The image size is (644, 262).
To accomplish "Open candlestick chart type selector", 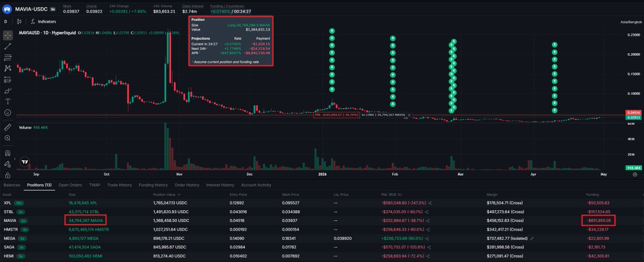I will point(19,21).
